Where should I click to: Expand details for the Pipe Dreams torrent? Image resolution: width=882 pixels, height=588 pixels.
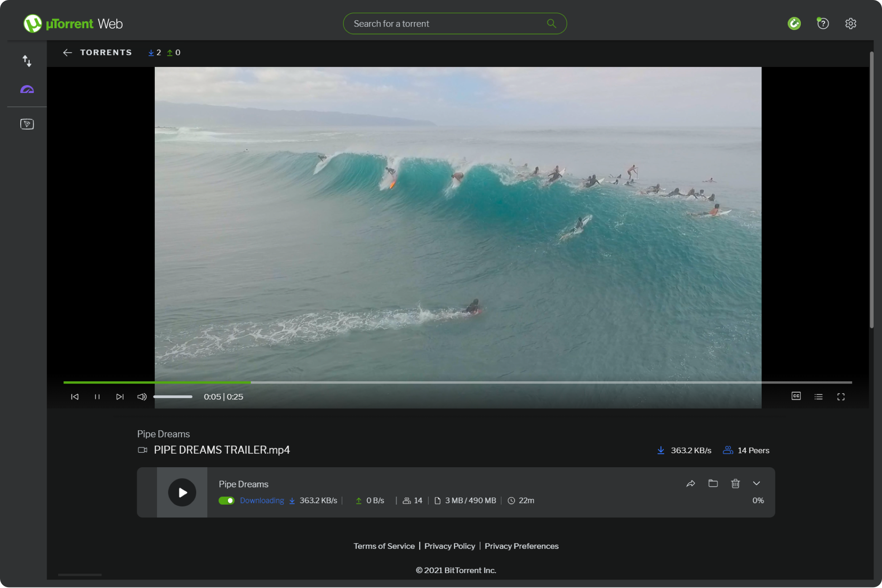click(757, 484)
